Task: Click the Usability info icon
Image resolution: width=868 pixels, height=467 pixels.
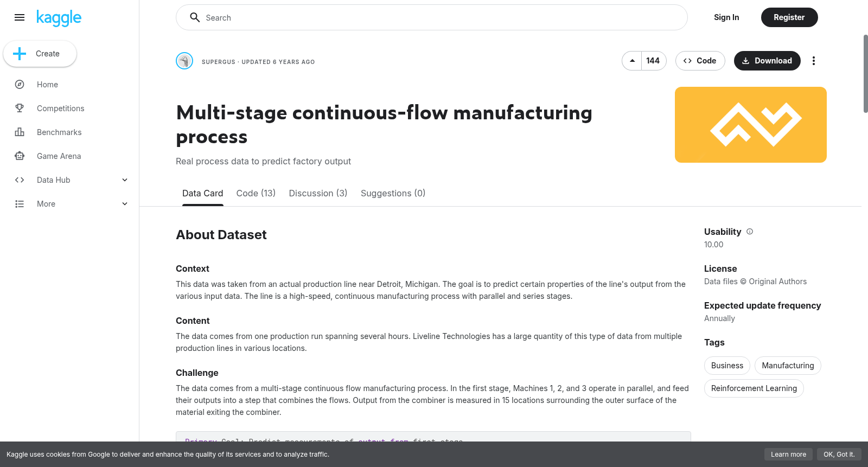Action: pyautogui.click(x=750, y=232)
